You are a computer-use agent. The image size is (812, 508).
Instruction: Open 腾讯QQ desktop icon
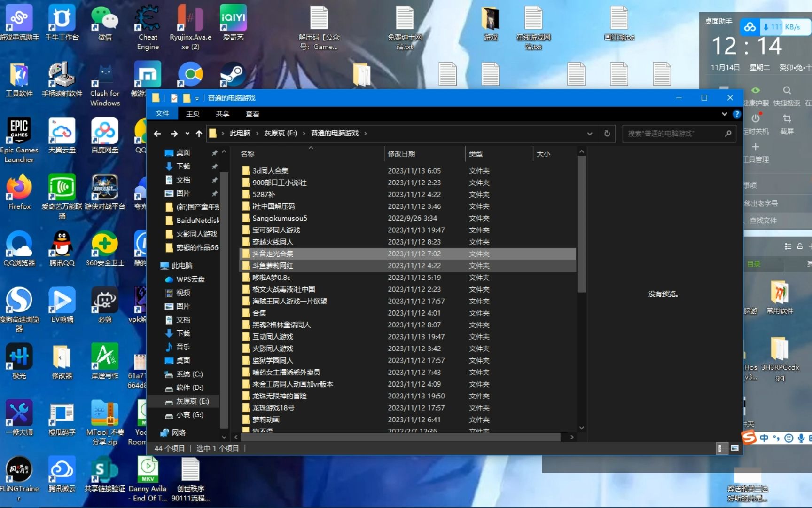click(62, 248)
